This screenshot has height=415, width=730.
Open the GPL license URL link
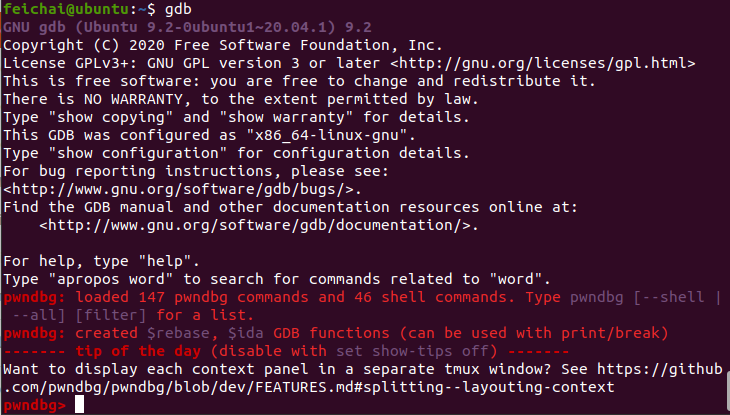555,62
